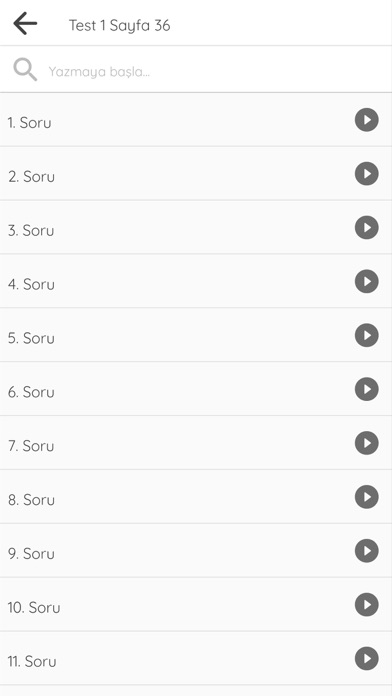Play the 8. Soru video

pos(366,497)
